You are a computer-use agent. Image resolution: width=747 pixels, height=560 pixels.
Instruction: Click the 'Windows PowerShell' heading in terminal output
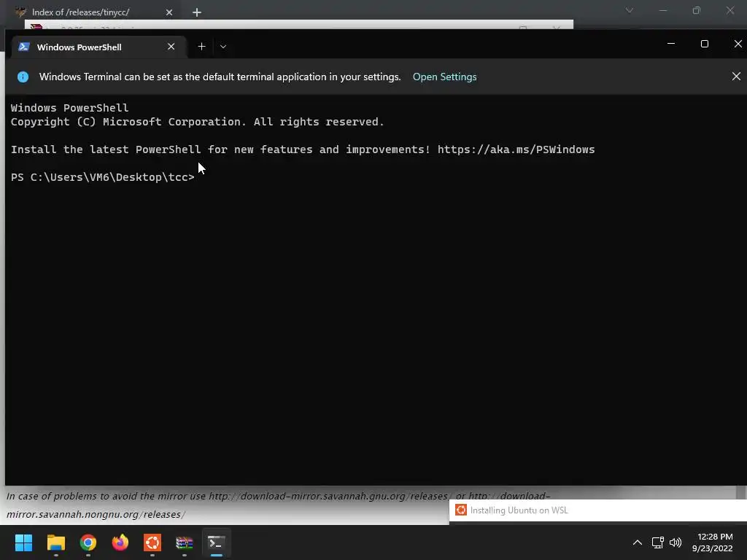click(69, 108)
